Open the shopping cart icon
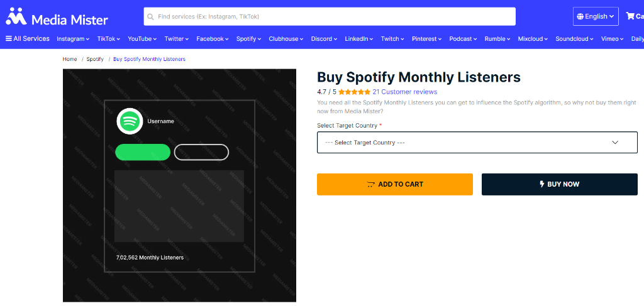Screen dimensions: 644x306 (630, 16)
